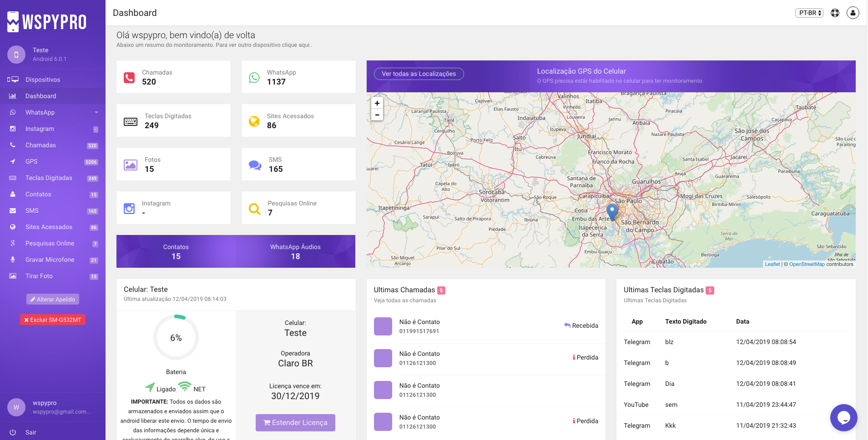Screen dimensions: 868x440
Task: Click the blue map location marker
Action: pyautogui.click(x=612, y=211)
